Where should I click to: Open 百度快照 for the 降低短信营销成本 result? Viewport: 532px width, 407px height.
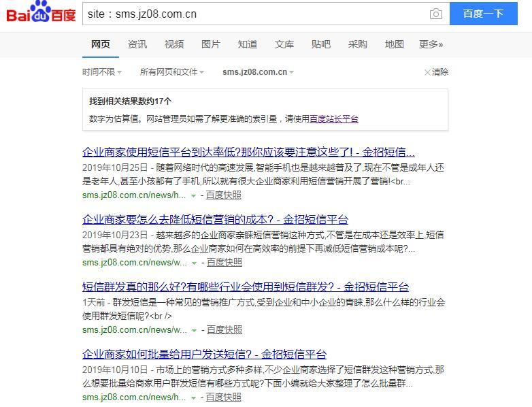tap(225, 263)
